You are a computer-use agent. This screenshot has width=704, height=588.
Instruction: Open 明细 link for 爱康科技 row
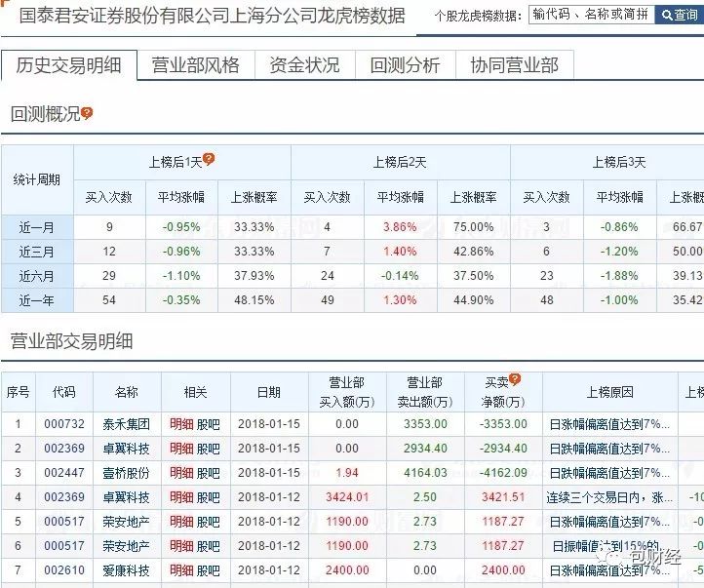pos(181,570)
